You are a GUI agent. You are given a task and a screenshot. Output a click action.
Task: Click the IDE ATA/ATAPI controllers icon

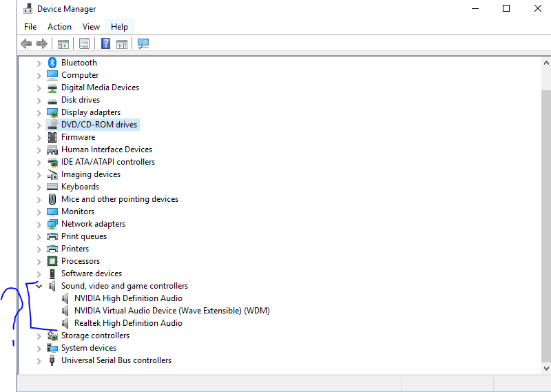pyautogui.click(x=52, y=162)
